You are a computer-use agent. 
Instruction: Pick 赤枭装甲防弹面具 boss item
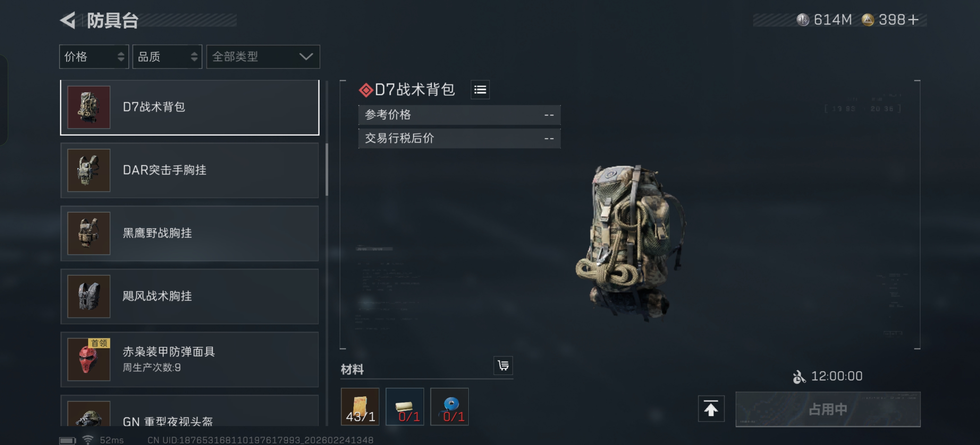pos(189,359)
